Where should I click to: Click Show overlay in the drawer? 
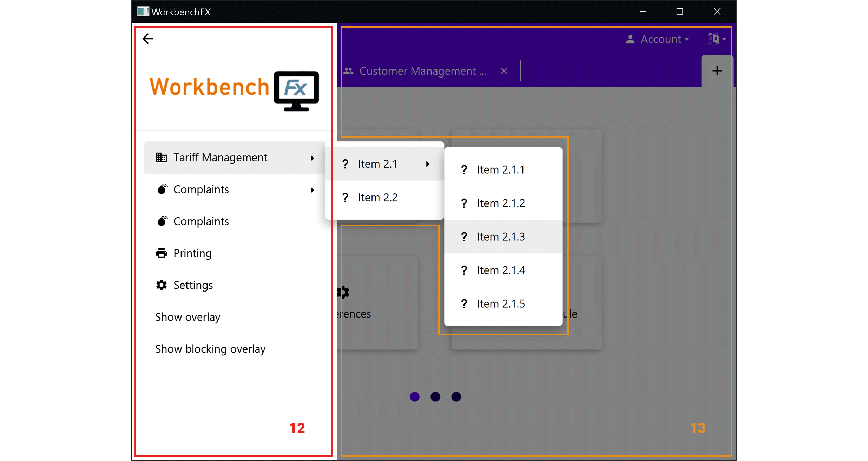tap(188, 317)
